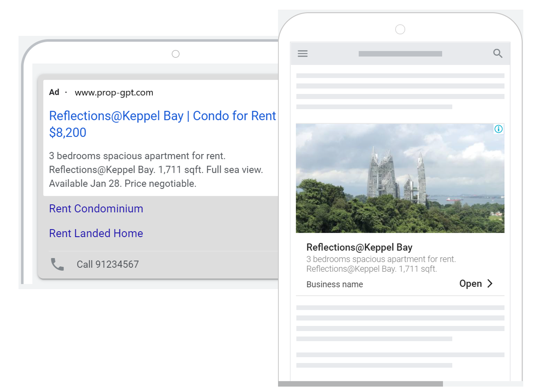Image resolution: width=536 pixels, height=392 pixels.
Task: Select the Rent Condominium sitelink
Action: click(x=96, y=209)
